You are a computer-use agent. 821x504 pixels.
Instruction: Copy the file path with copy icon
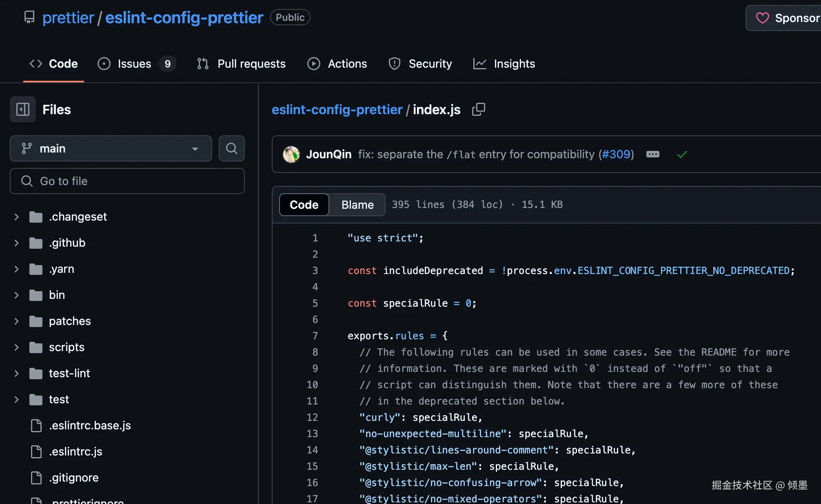478,109
